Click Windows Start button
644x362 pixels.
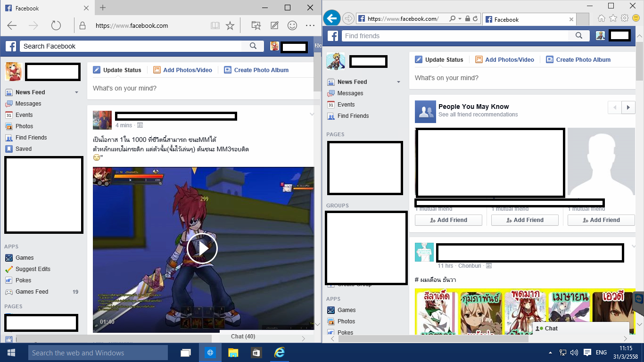[x=11, y=353]
